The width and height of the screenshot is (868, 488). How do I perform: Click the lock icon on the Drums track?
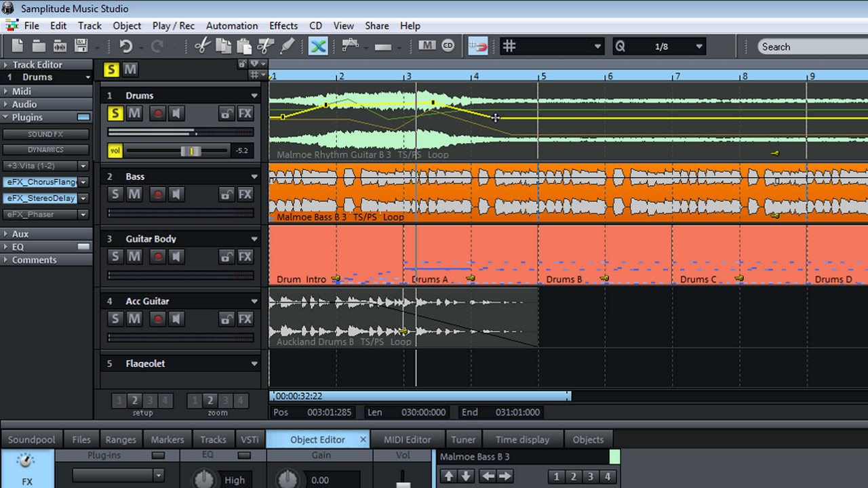pyautogui.click(x=226, y=113)
